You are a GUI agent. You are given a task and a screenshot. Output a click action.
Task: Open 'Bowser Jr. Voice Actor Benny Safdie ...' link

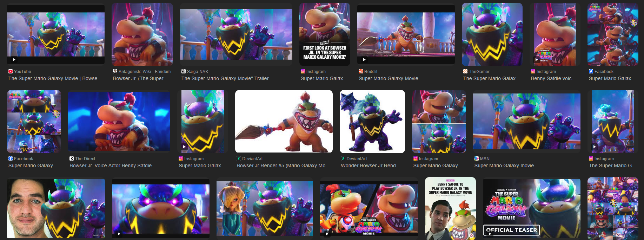(x=113, y=166)
